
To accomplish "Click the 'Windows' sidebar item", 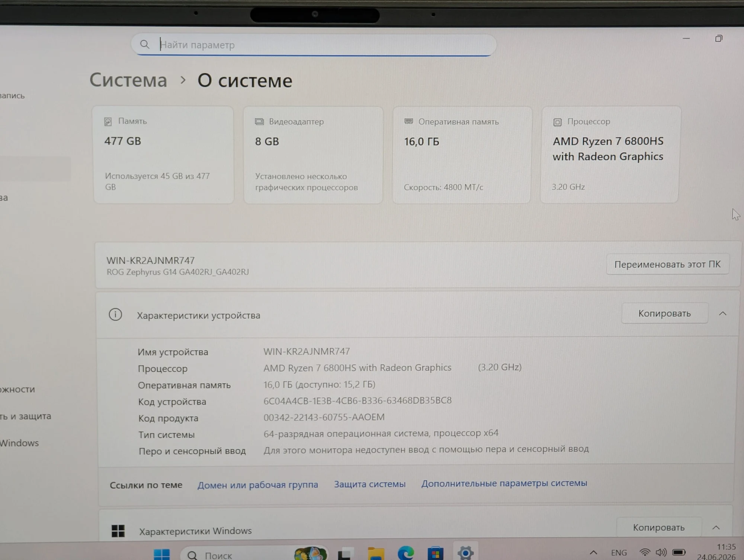I will [19, 443].
